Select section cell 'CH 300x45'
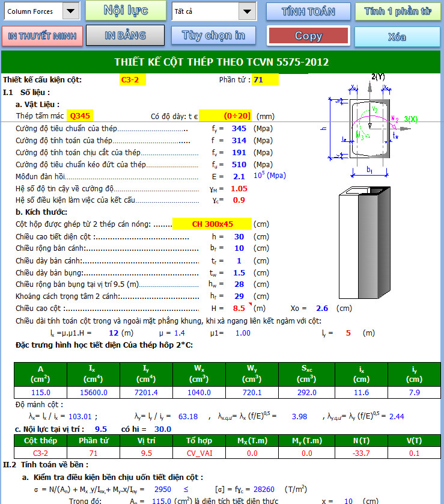 [212, 224]
